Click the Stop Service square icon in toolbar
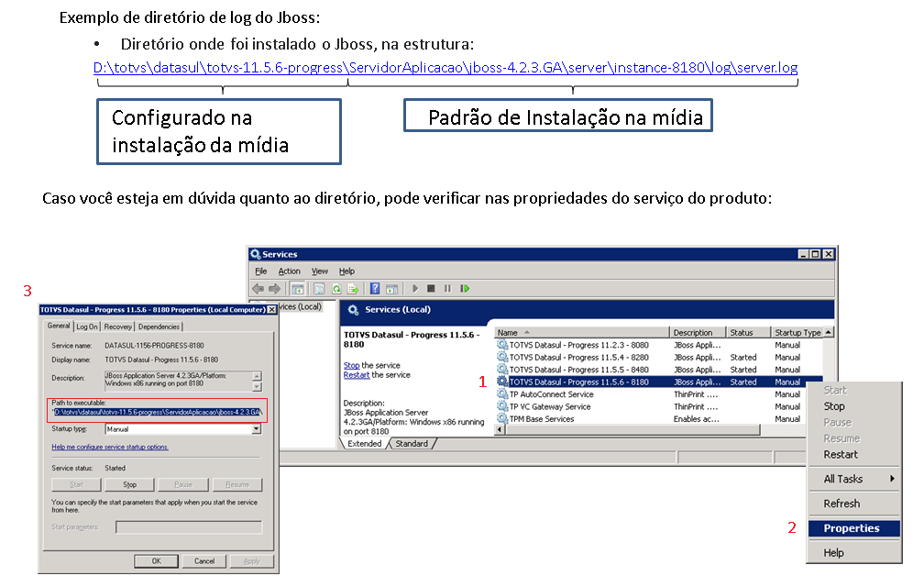 point(431,289)
